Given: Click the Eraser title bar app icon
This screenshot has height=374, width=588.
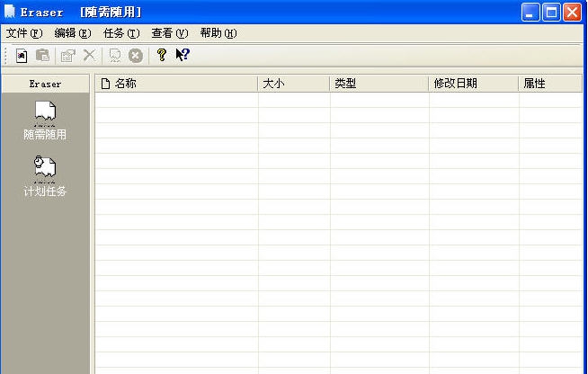Looking at the screenshot, I should [9, 12].
